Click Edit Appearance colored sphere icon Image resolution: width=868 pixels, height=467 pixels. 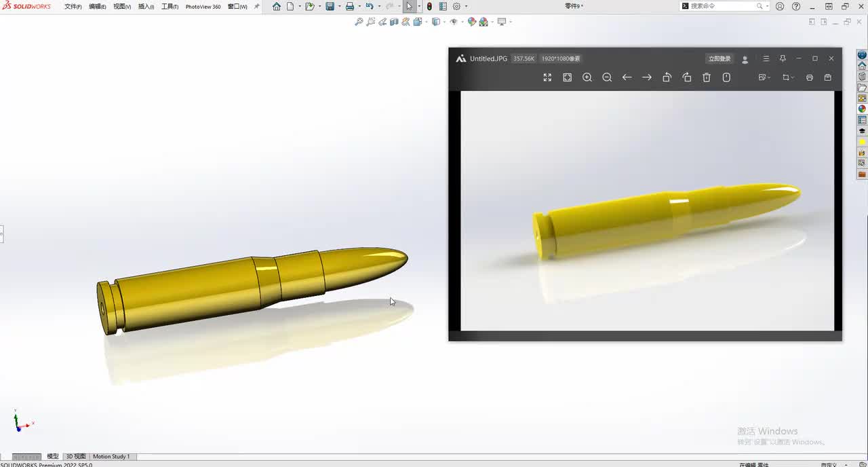pyautogui.click(x=472, y=22)
